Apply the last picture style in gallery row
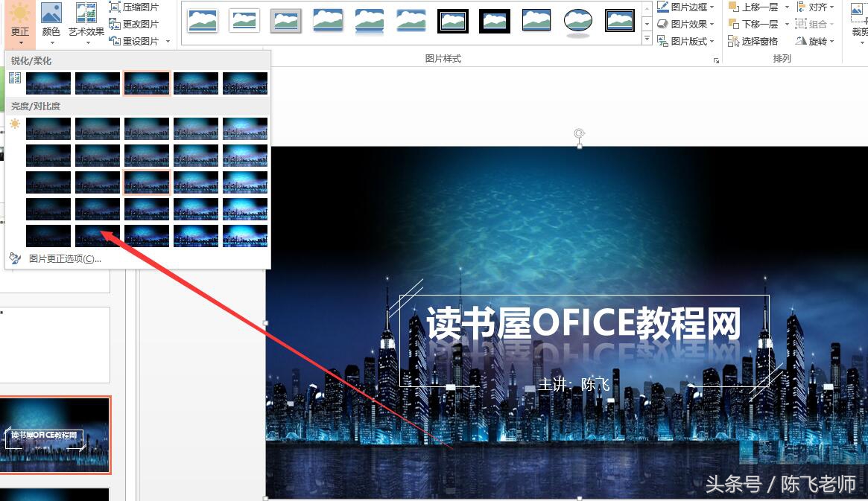Screen dimensions: 868x501 (619, 21)
